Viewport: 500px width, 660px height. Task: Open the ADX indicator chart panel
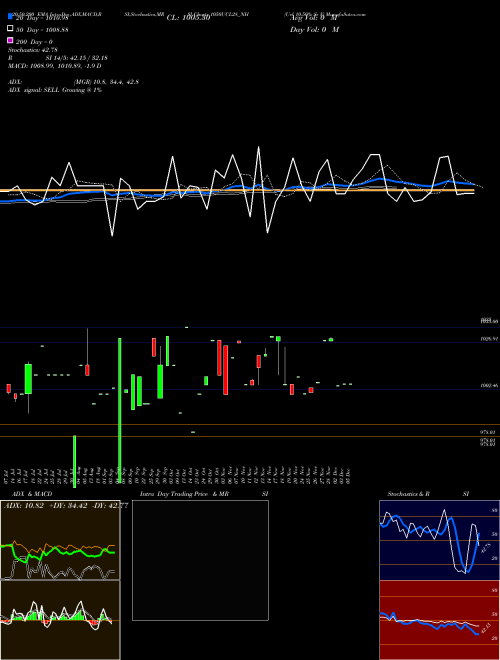(x=60, y=540)
